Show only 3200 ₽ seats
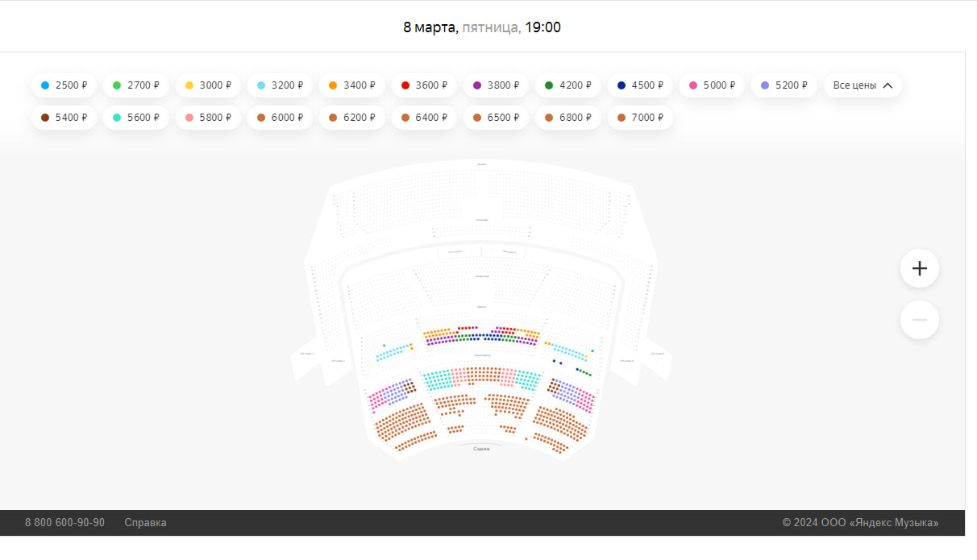 (280, 85)
